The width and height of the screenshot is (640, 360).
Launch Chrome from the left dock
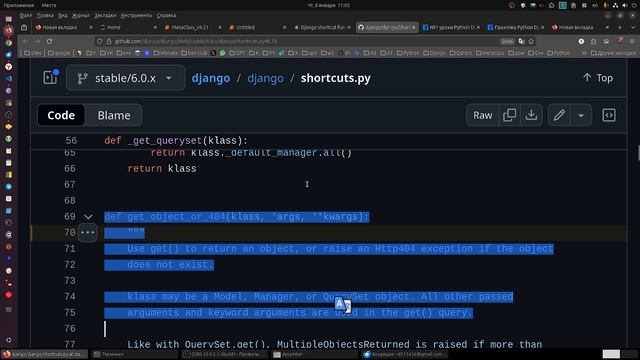click(x=9, y=42)
